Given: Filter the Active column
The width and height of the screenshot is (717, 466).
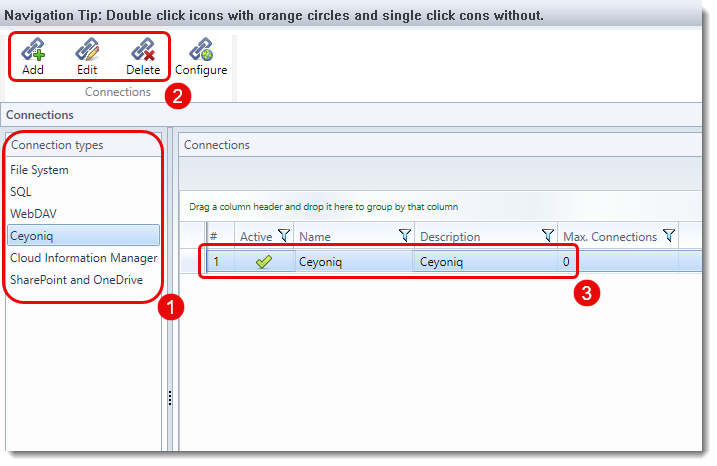Looking at the screenshot, I should pyautogui.click(x=284, y=236).
